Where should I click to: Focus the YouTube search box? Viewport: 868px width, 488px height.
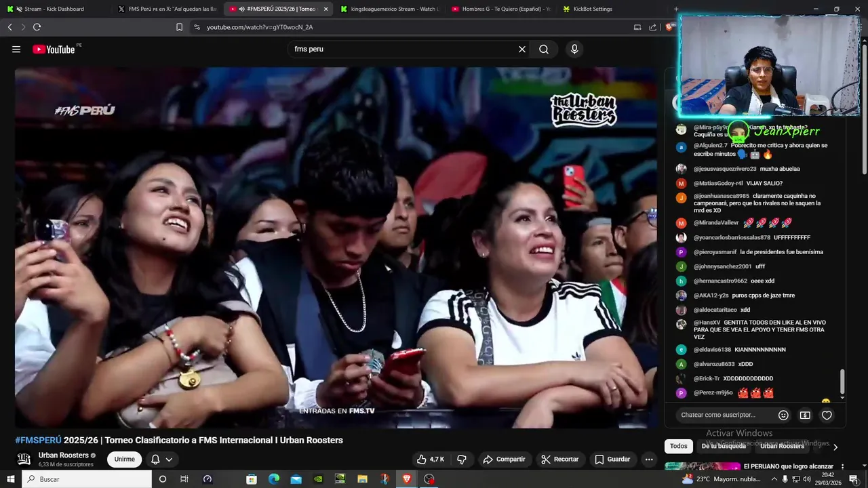point(403,49)
